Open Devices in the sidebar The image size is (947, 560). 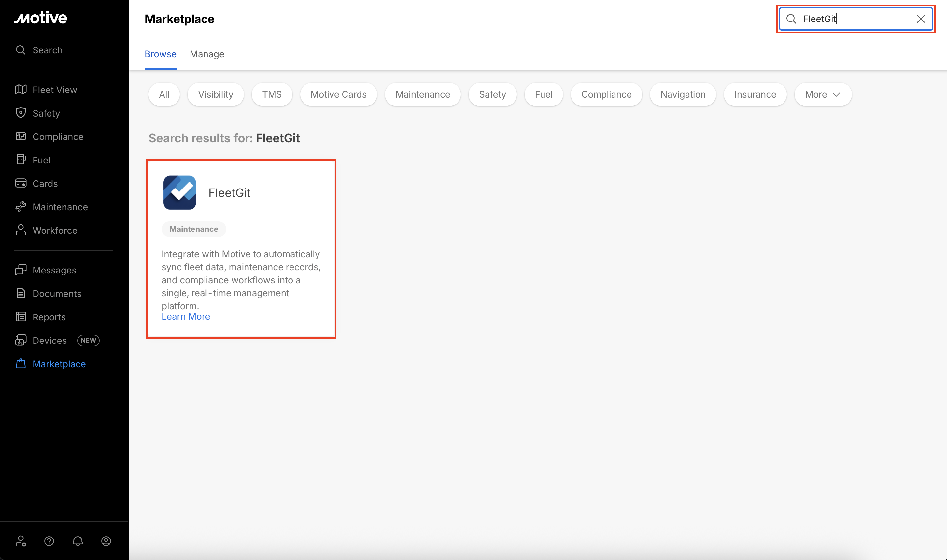click(49, 340)
